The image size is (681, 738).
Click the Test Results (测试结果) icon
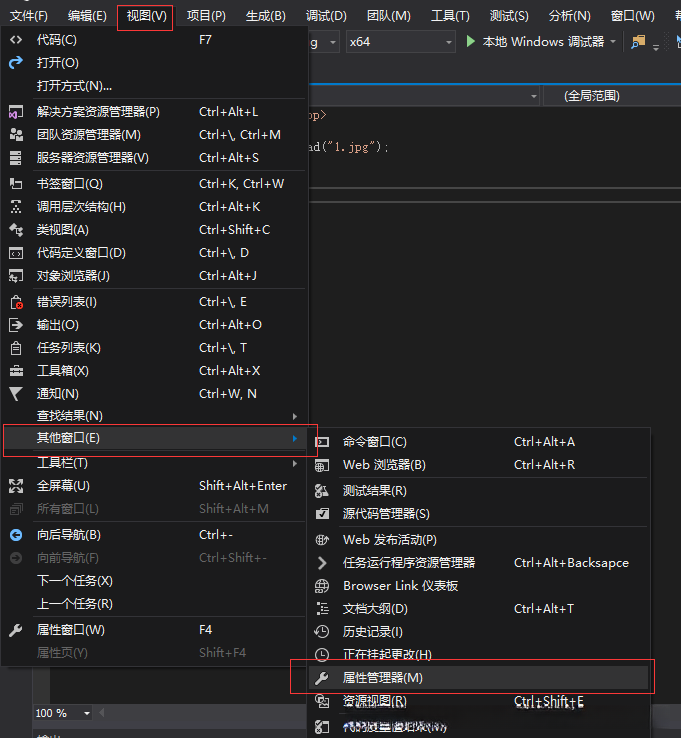tap(322, 491)
